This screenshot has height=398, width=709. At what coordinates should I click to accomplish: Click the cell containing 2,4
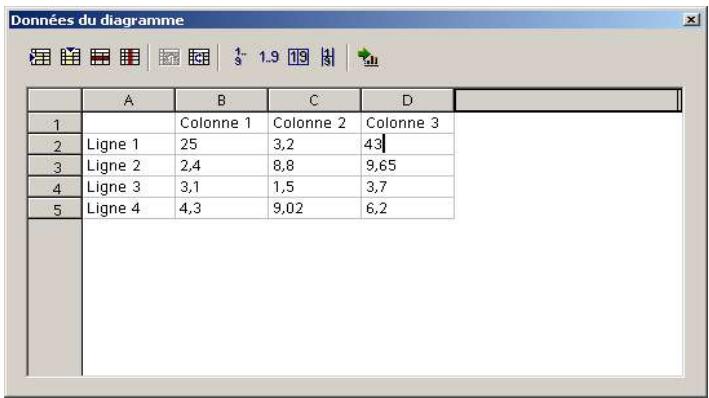222,166
